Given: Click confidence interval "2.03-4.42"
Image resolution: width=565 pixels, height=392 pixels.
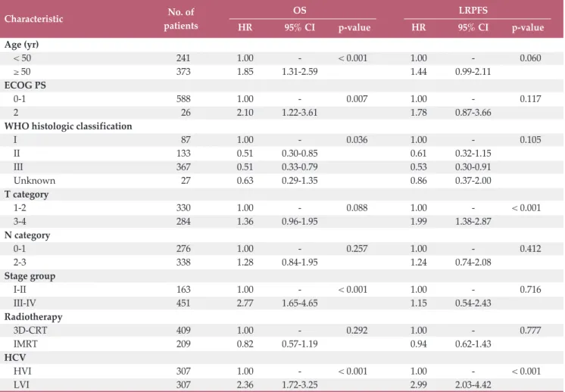Looking at the screenshot, I should tap(473, 384).
